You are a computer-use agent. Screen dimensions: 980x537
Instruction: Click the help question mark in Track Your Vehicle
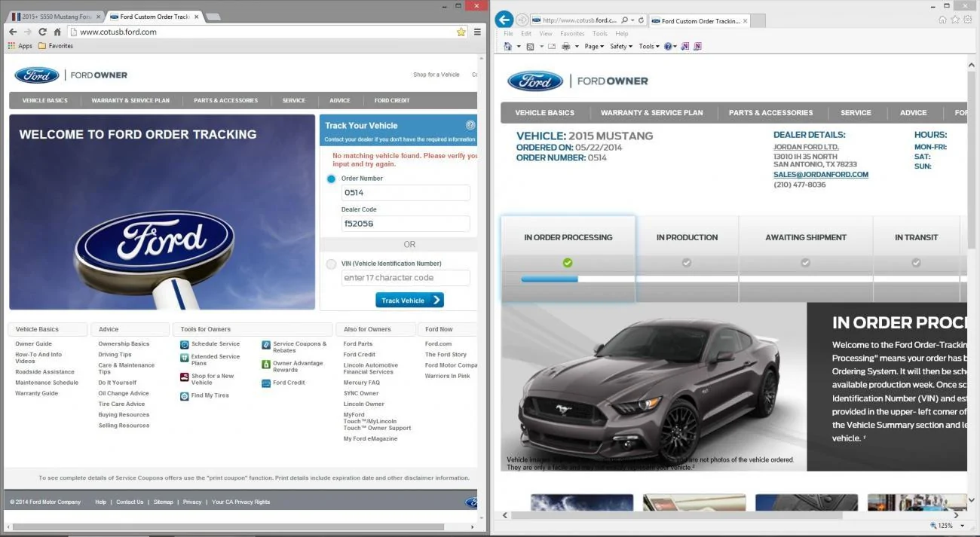tap(470, 125)
